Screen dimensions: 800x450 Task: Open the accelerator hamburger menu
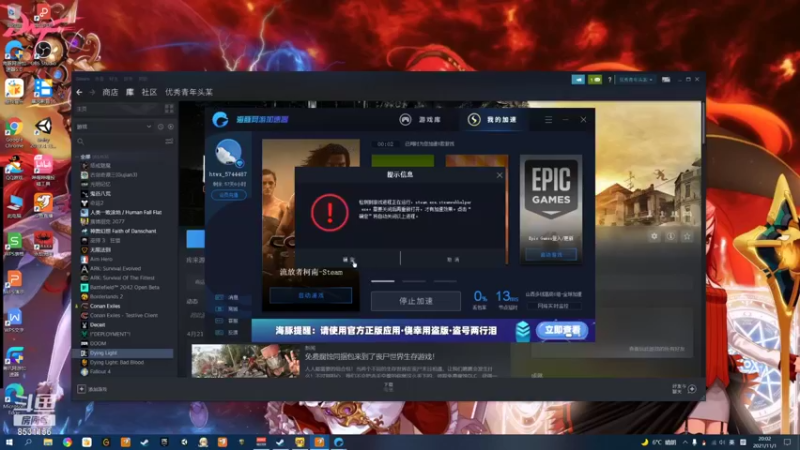pos(548,119)
